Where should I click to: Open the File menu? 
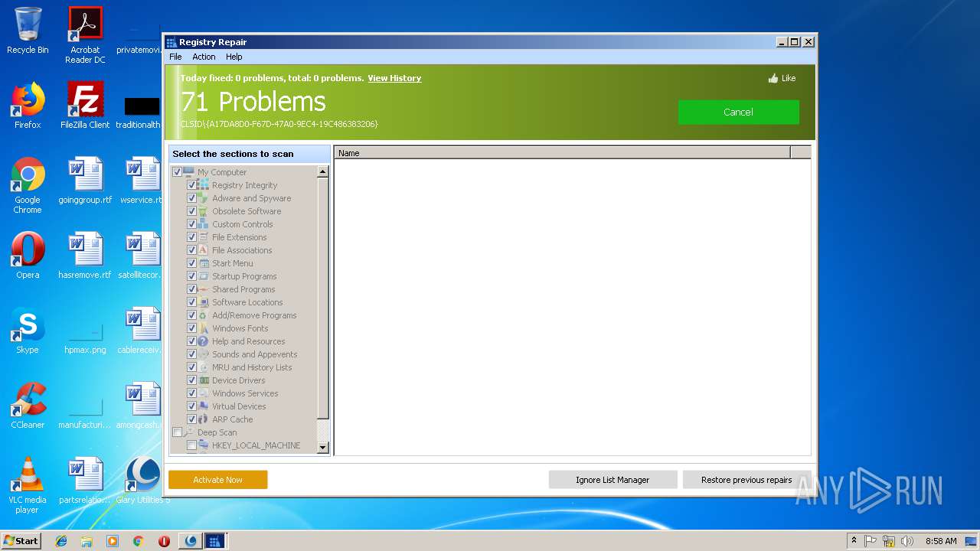[x=175, y=57]
